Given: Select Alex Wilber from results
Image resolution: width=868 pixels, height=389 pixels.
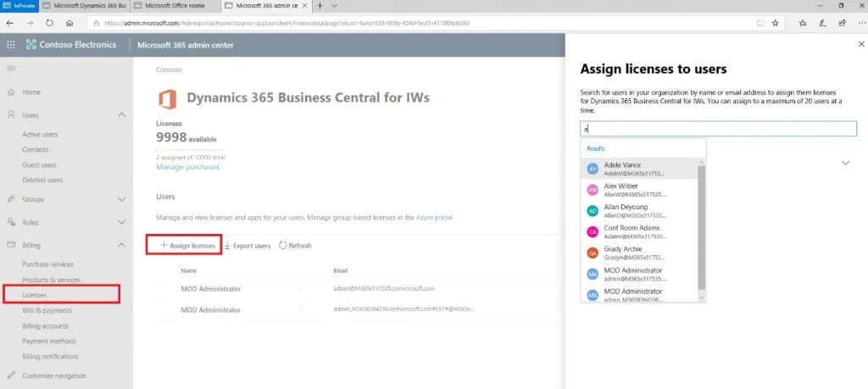Looking at the screenshot, I should (639, 190).
